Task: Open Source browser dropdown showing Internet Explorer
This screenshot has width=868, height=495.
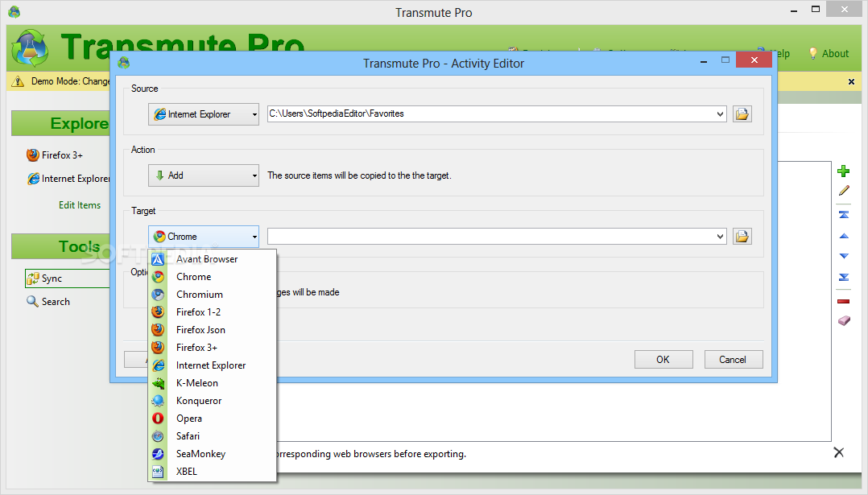Action: (x=203, y=114)
